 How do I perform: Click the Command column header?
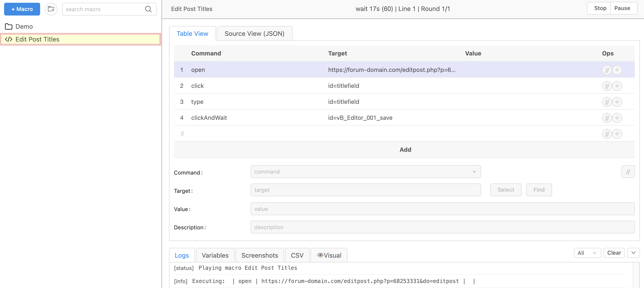pyautogui.click(x=206, y=53)
